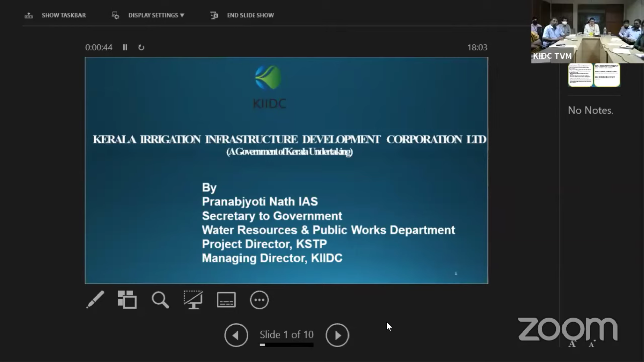This screenshot has height=362, width=644.
Task: Click the Slide 1 of 10 indicator
Action: pos(286,335)
